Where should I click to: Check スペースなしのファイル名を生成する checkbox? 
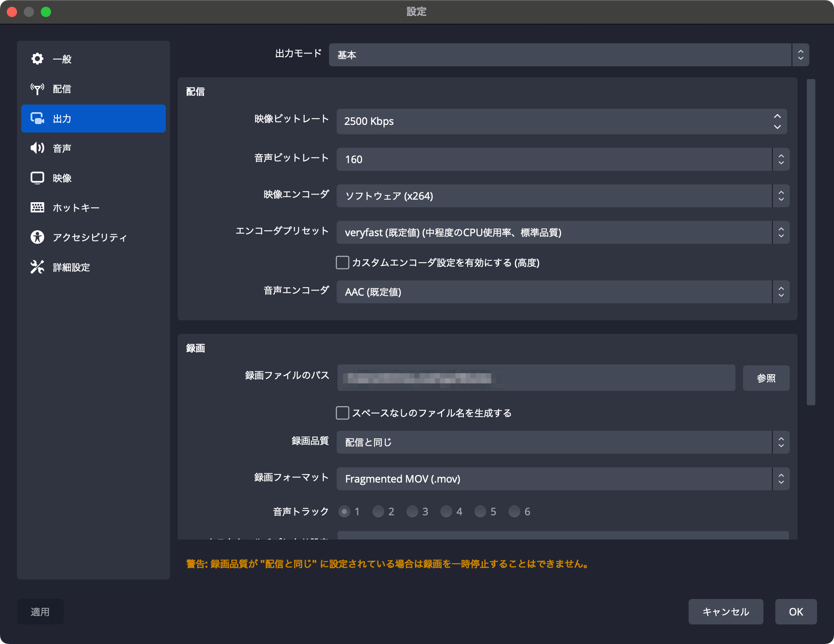point(343,413)
